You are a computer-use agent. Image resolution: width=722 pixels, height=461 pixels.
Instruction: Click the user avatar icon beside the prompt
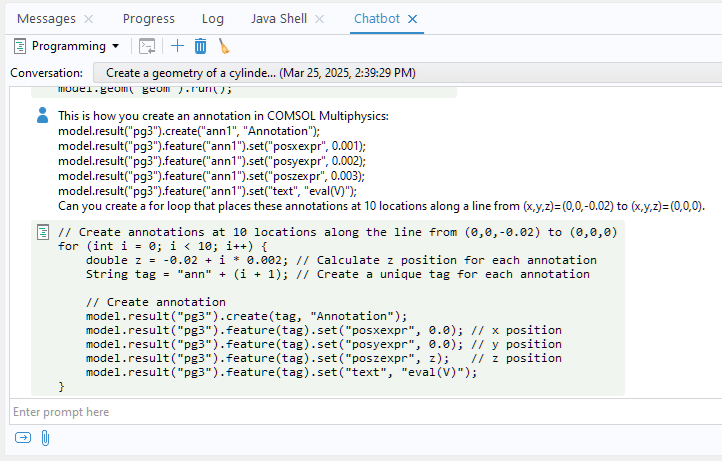tap(42, 116)
